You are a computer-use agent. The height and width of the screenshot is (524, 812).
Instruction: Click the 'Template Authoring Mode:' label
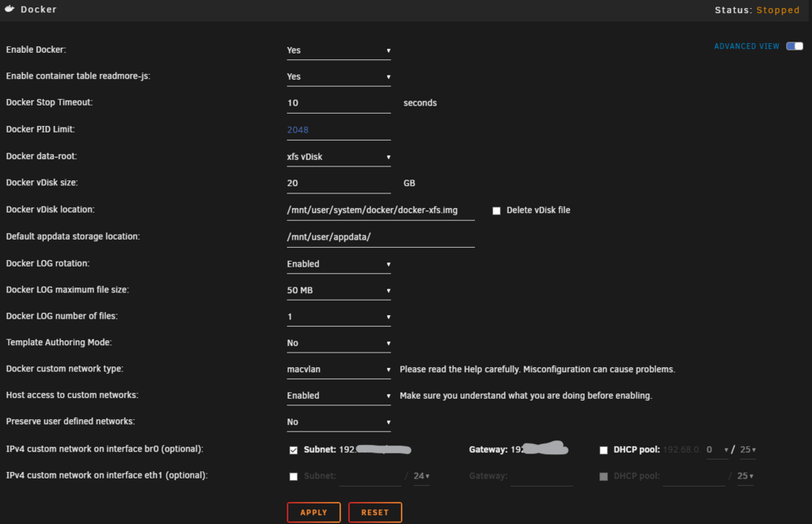coord(58,343)
